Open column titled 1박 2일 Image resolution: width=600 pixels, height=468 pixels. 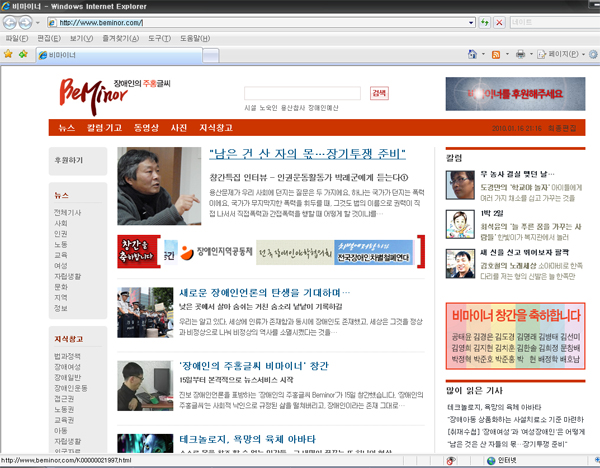pos(492,213)
